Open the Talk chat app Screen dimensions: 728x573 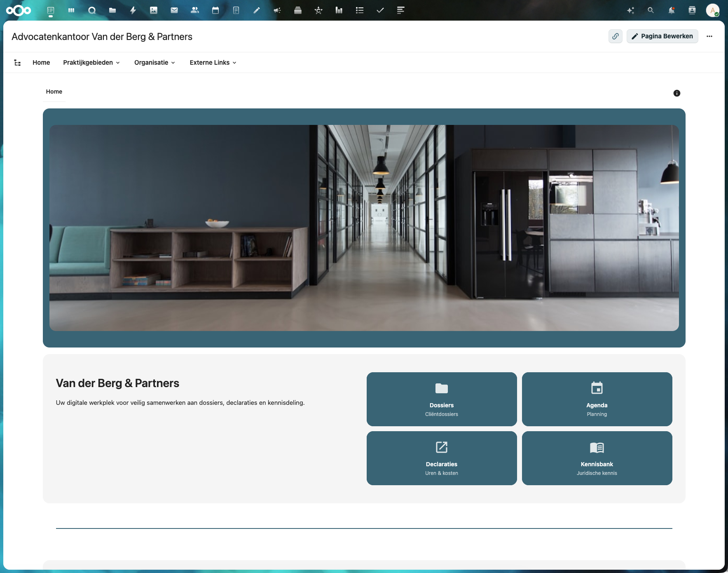point(92,10)
